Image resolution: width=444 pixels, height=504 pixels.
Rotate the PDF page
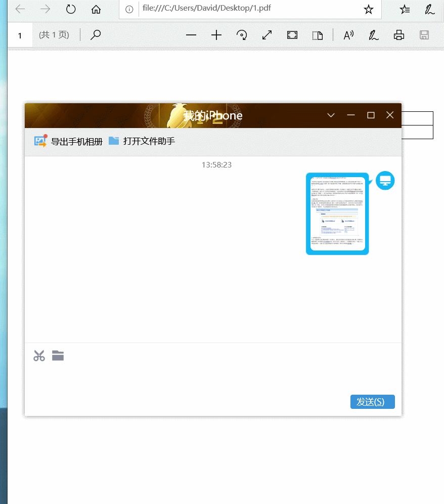242,35
